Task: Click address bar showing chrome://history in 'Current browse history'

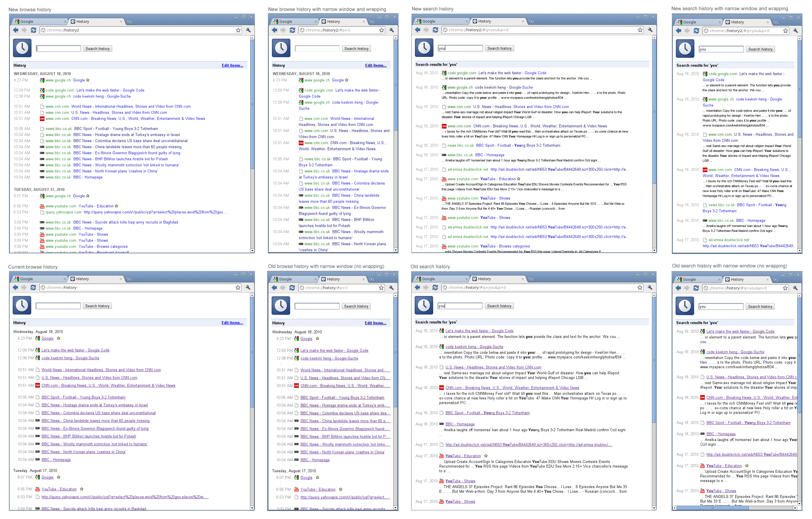Action: click(141, 287)
